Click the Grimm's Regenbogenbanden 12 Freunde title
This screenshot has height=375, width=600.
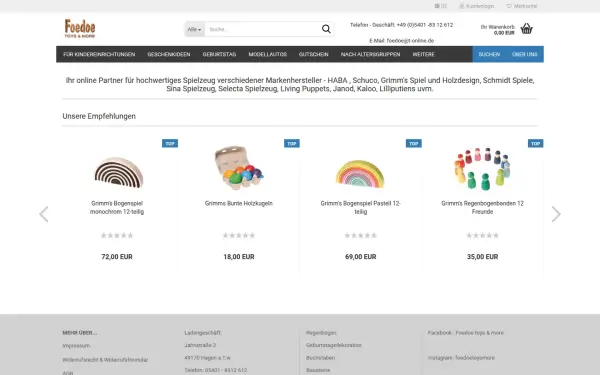(x=482, y=207)
